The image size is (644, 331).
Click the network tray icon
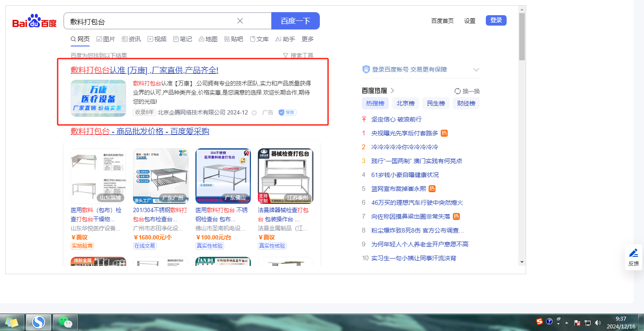[x=588, y=323]
